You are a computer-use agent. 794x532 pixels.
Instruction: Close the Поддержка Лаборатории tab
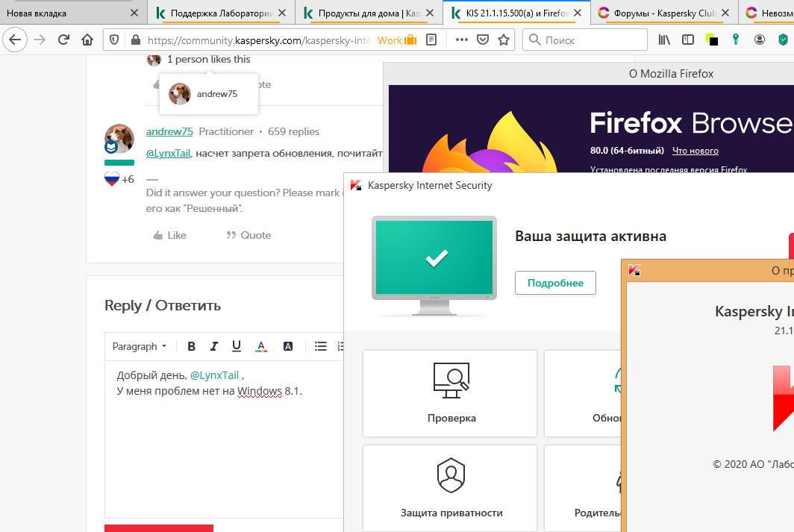click(282, 13)
